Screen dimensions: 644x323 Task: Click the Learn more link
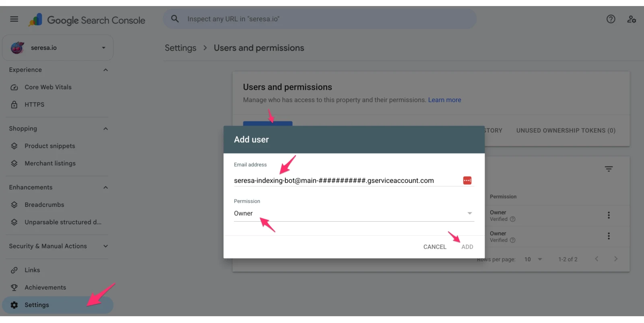pyautogui.click(x=444, y=100)
